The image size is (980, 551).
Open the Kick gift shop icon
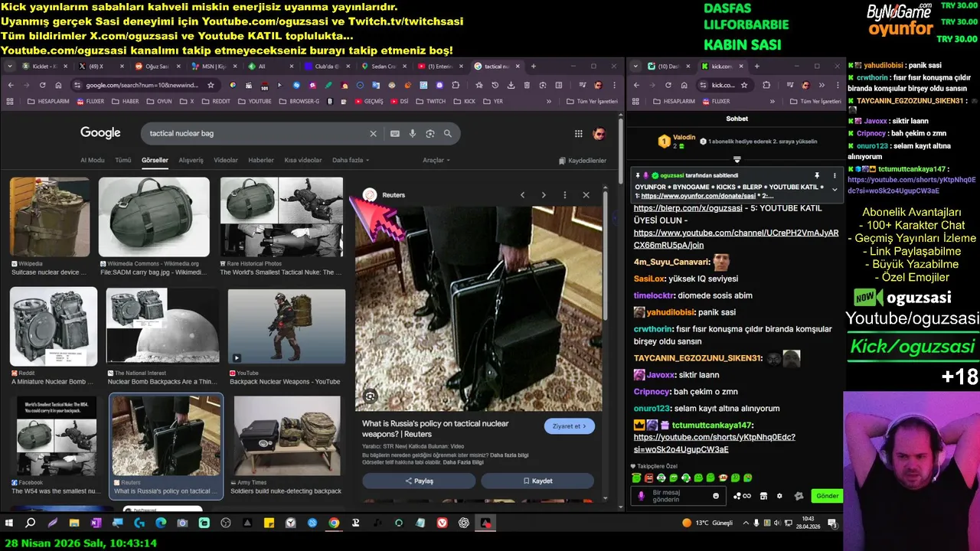tap(763, 496)
